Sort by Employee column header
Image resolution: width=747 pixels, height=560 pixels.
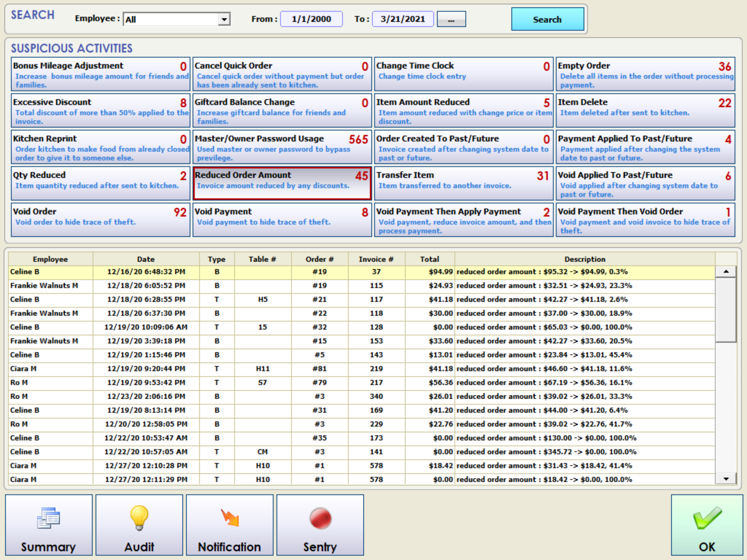click(x=51, y=259)
